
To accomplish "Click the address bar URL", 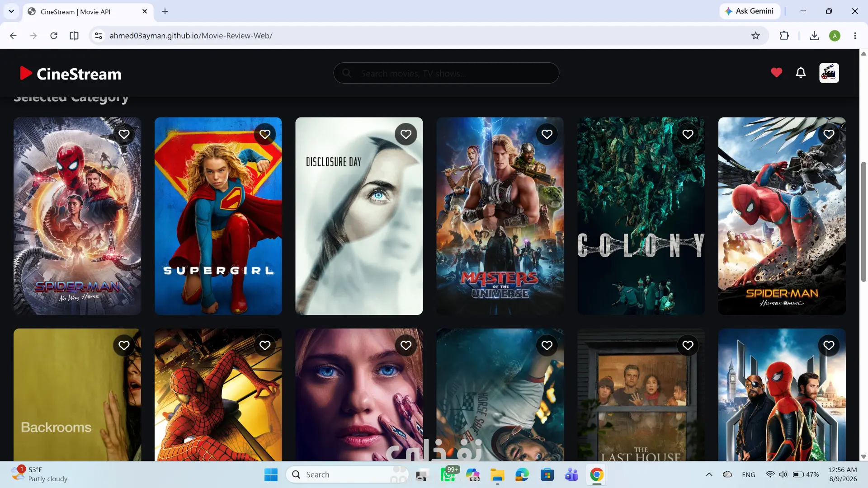I will tap(191, 36).
